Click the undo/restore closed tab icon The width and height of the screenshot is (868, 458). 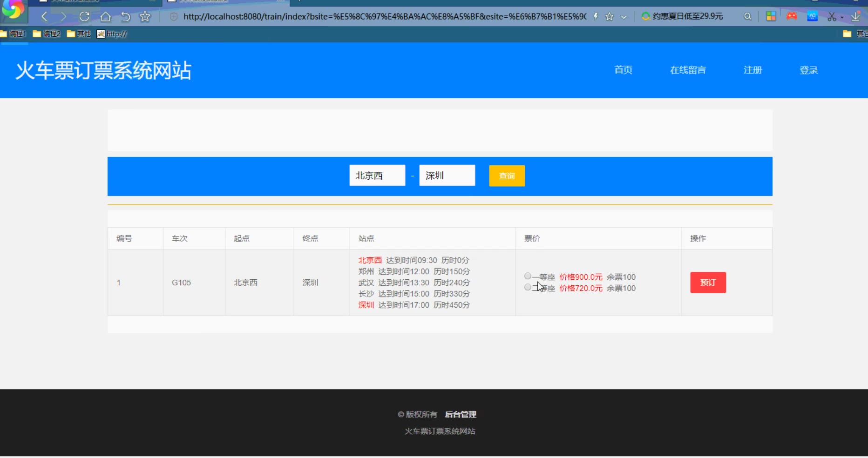coord(125,17)
